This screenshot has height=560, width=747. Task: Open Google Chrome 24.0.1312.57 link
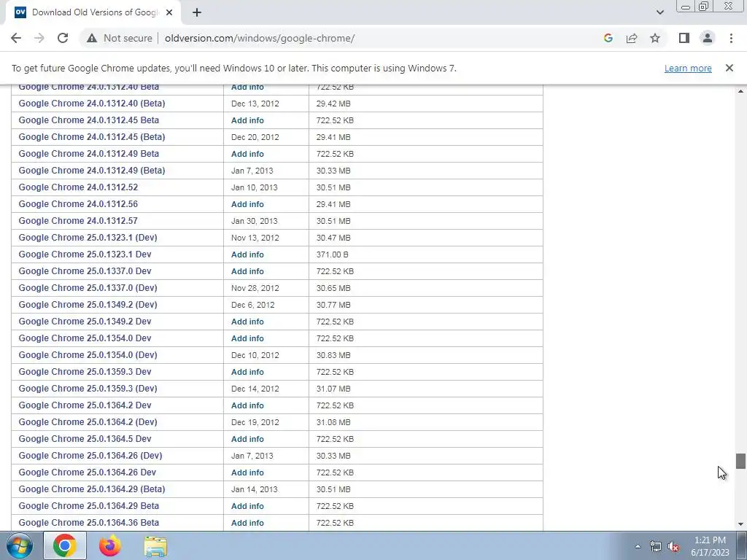[78, 220]
